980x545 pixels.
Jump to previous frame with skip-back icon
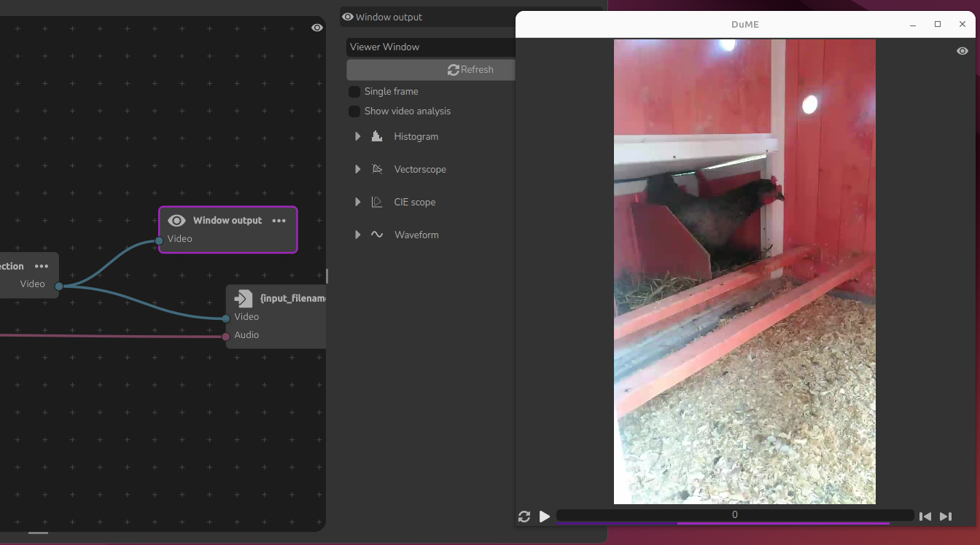point(925,517)
